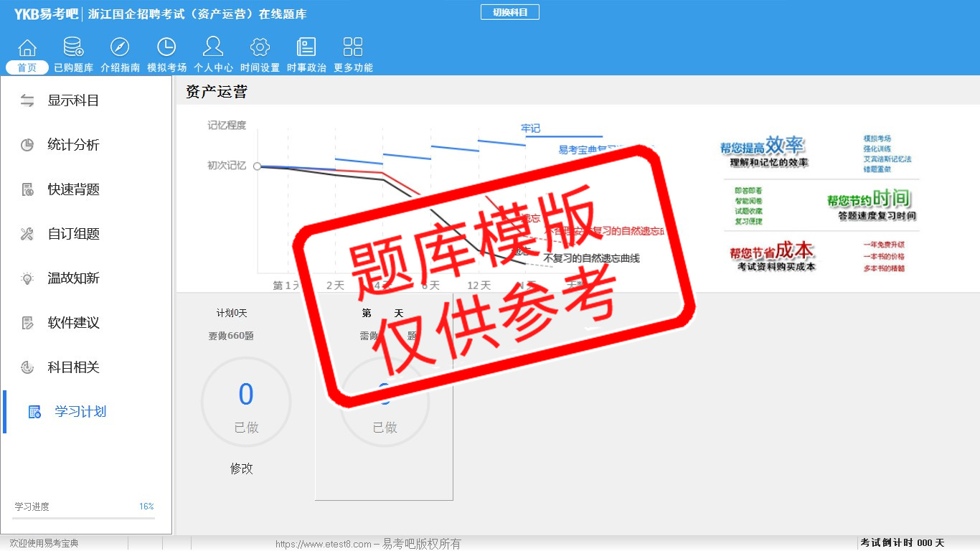
Task: Click 修改 to edit study plan
Action: pos(242,468)
